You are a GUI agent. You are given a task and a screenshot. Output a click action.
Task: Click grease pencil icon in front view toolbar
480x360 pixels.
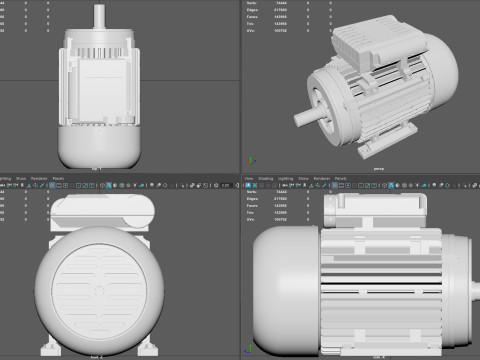(42, 185)
